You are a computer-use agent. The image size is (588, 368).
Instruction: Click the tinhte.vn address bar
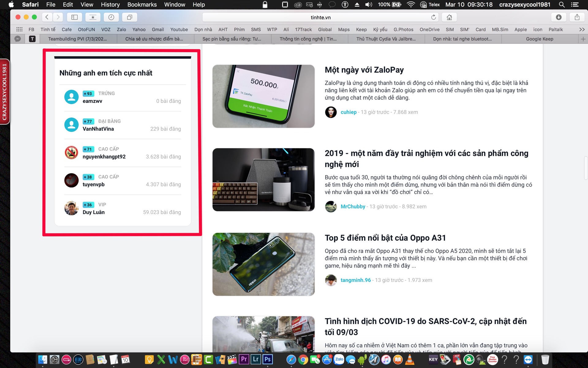click(x=321, y=17)
